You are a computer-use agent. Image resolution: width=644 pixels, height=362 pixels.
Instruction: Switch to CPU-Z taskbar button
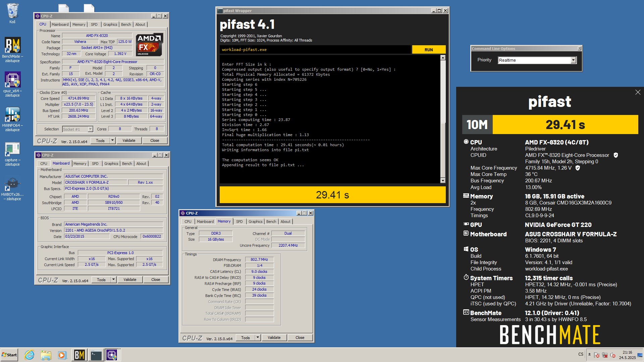[112, 355]
